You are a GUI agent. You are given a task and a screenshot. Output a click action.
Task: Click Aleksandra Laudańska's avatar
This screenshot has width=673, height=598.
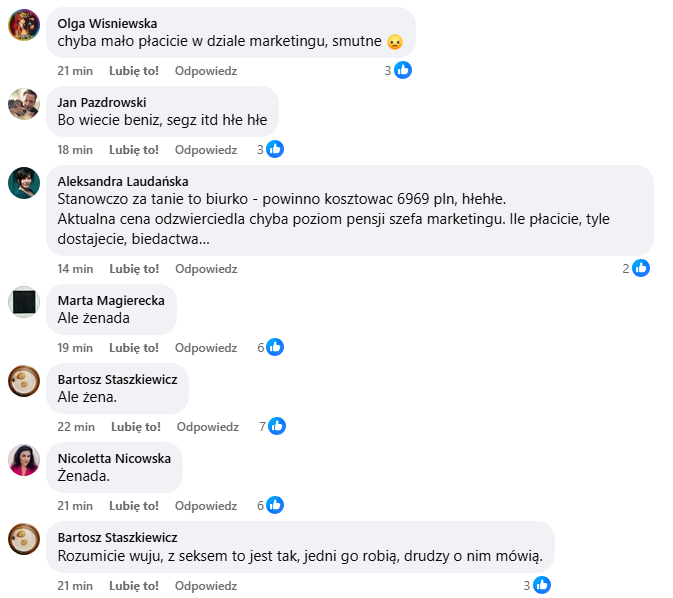(24, 183)
